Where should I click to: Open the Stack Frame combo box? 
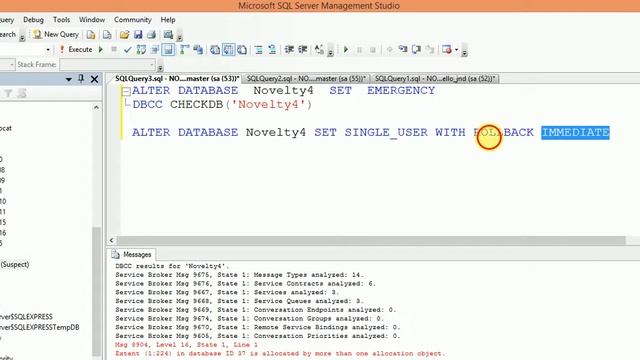[107, 64]
